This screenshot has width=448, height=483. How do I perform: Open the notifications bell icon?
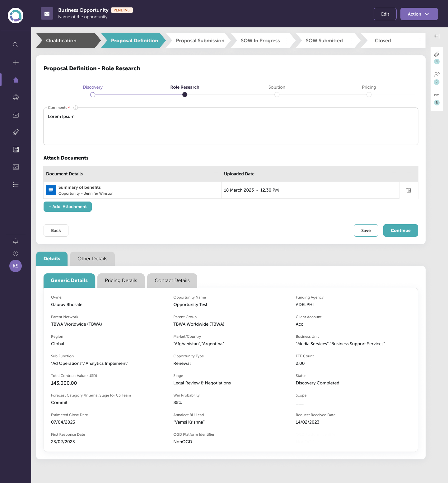(16, 241)
